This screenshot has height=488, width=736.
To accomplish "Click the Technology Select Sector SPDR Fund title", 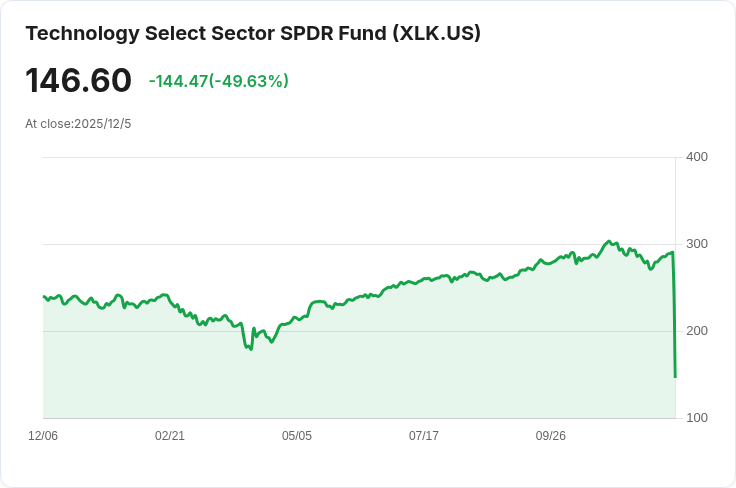I will 253,34.
